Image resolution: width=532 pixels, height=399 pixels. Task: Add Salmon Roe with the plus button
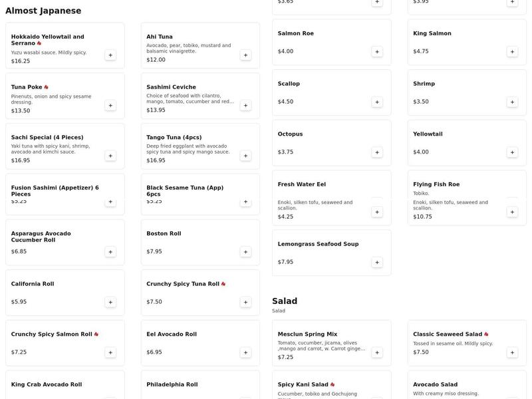point(376,50)
